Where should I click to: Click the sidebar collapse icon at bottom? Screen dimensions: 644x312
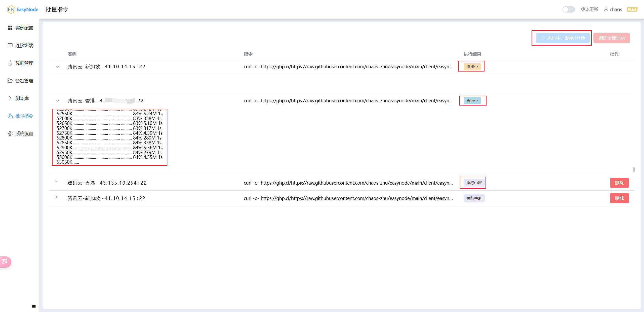click(x=33, y=306)
